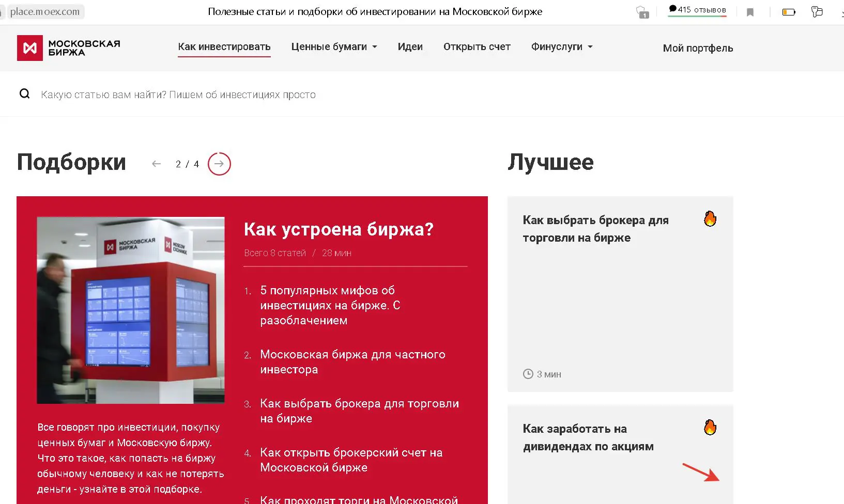
Task: Click the browser bookmark icon
Action: click(x=750, y=12)
